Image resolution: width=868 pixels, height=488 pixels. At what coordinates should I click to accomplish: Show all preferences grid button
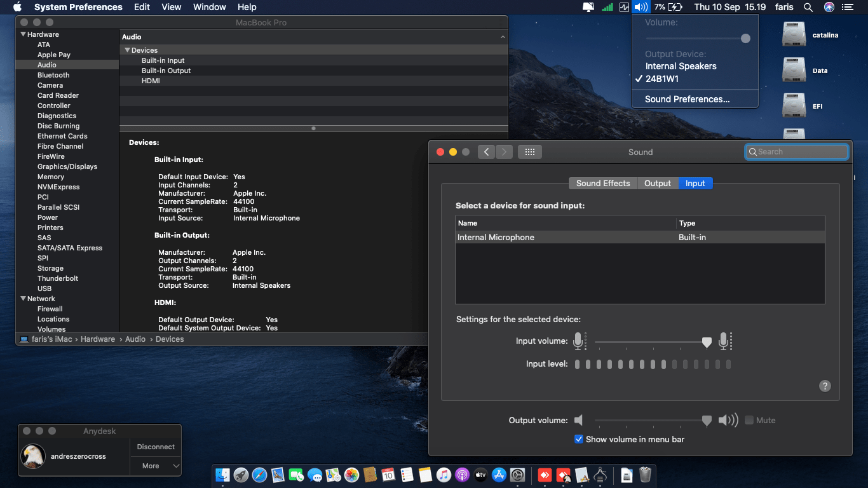click(530, 152)
